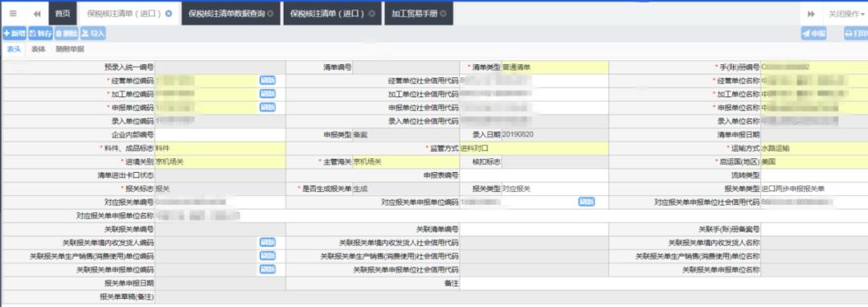The image size is (868, 307).
Task: Click refresh button beside 对应报关单申报单位编码
Action: [x=587, y=202]
